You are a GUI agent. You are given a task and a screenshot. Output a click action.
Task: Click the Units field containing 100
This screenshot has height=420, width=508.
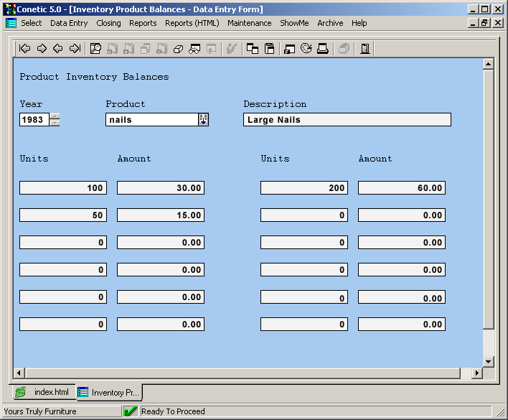click(x=63, y=188)
